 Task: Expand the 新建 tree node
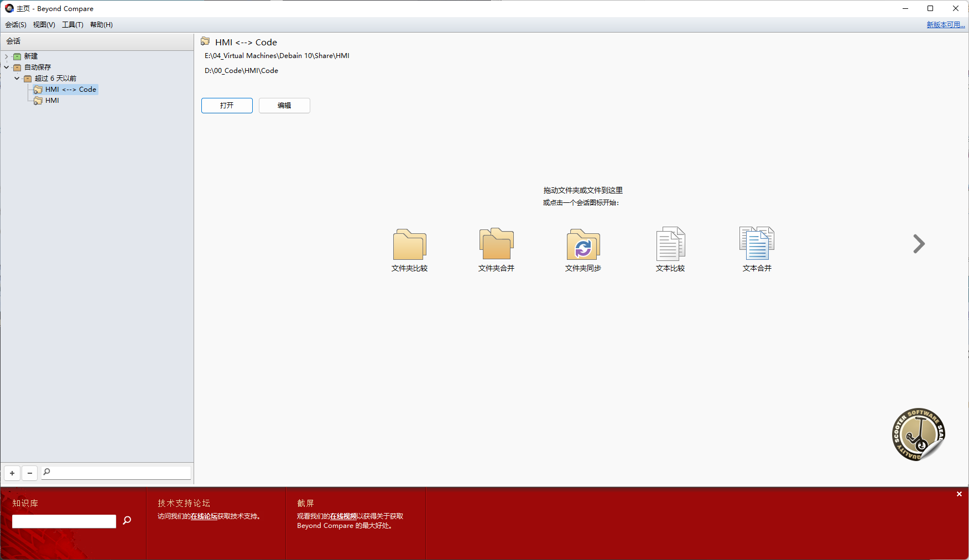[x=7, y=56]
